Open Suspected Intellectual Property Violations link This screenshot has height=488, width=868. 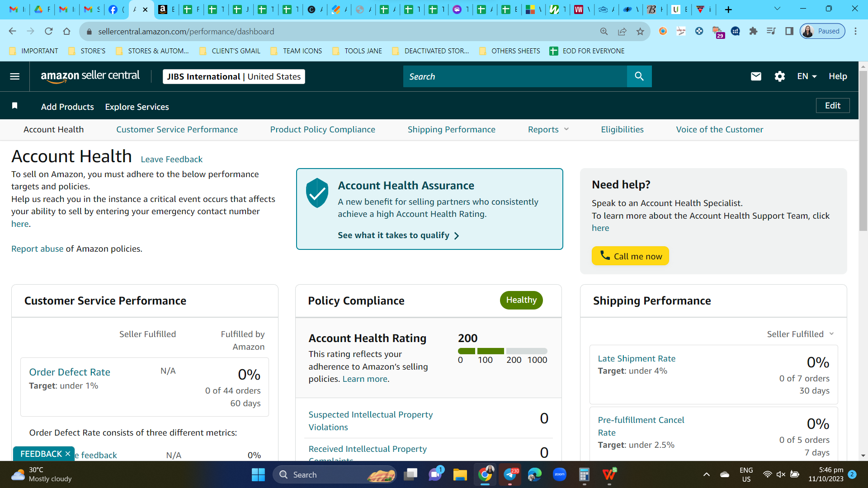coord(371,421)
